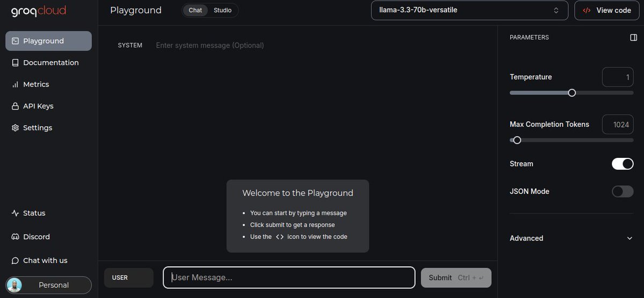The width and height of the screenshot is (644, 298).
Task: Switch to the Chat tab
Action: [195, 10]
